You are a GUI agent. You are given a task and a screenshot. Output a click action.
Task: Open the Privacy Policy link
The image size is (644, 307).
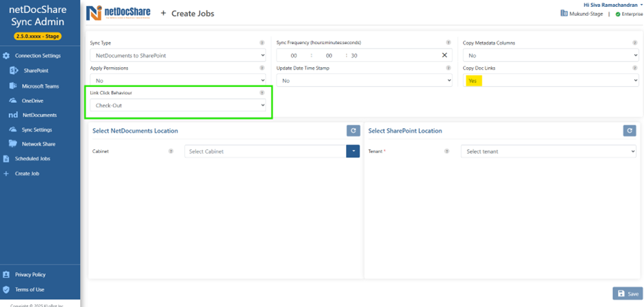pos(30,275)
